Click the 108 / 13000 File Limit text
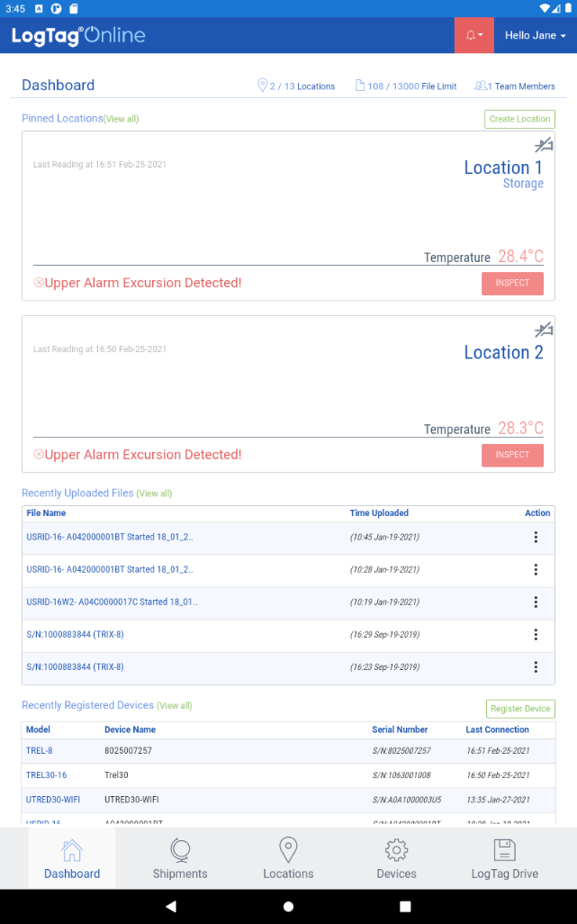Screen dimensions: 577x924 pos(412,86)
